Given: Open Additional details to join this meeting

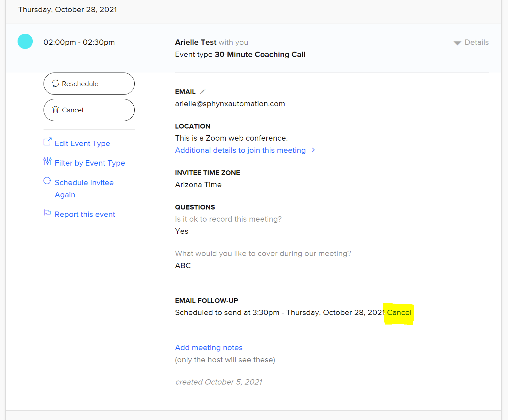Looking at the screenshot, I should pyautogui.click(x=240, y=150).
